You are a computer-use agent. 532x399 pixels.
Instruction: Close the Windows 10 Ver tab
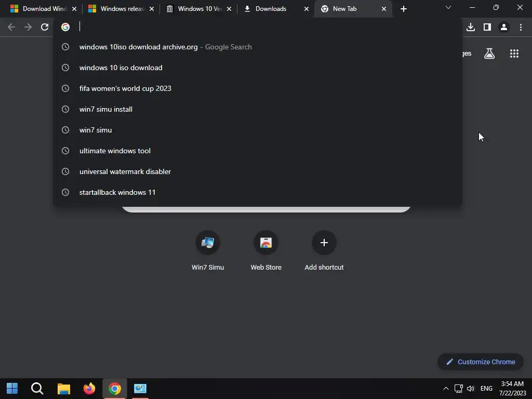(229, 9)
